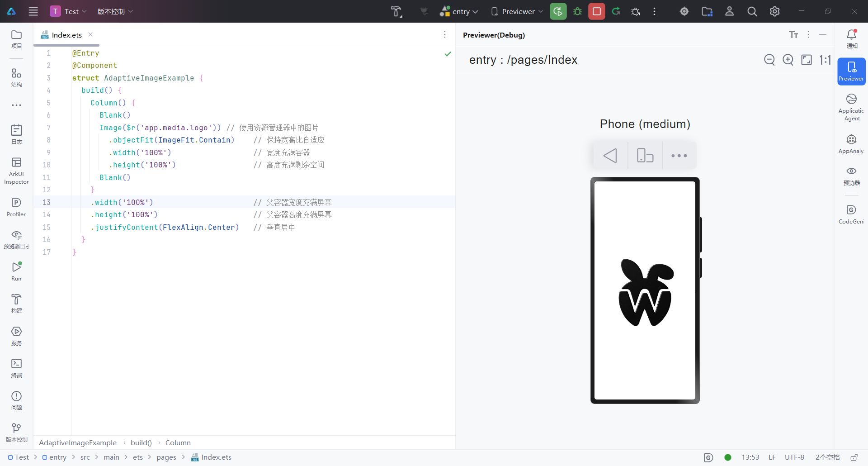Click the red Stop button in toolbar
Screen dimensions: 868x466
(597, 11)
